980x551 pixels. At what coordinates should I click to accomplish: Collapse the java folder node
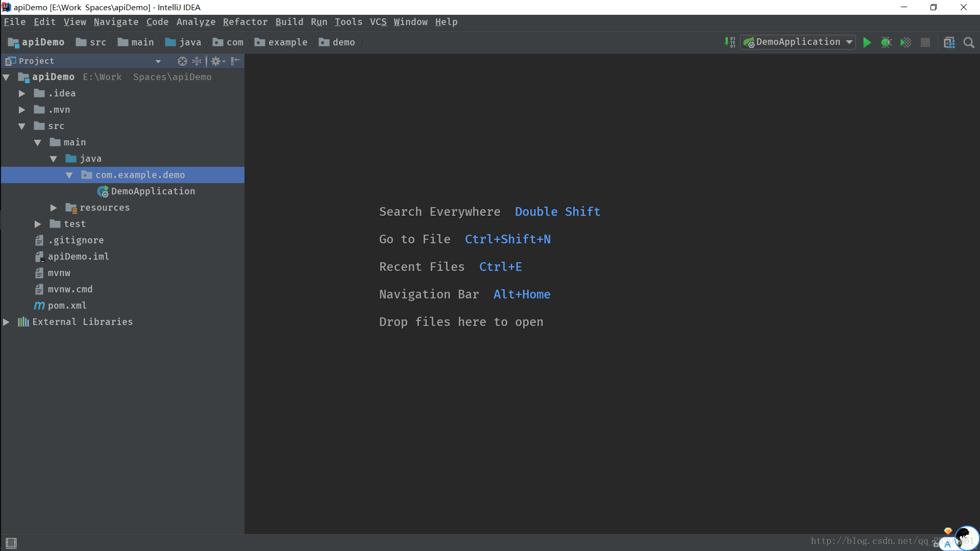(54, 159)
